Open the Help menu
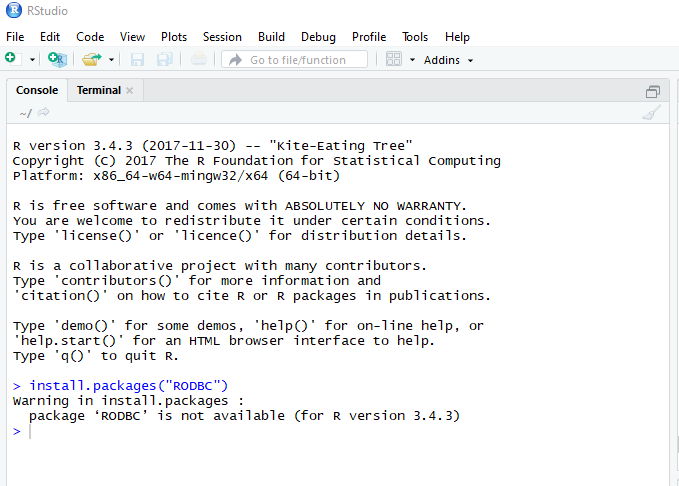This screenshot has height=486, width=679. (457, 37)
